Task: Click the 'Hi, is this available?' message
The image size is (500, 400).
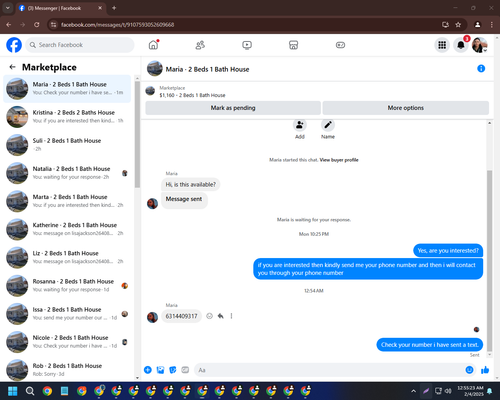Action: coord(191,185)
